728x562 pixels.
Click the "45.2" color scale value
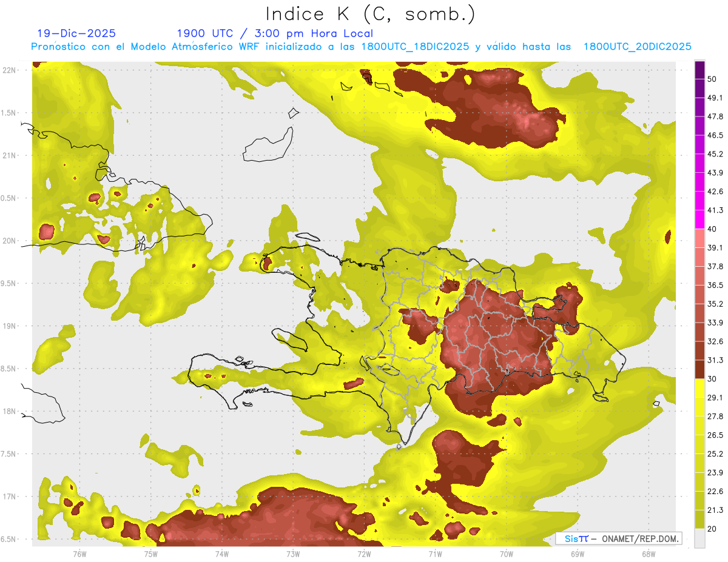(x=715, y=154)
